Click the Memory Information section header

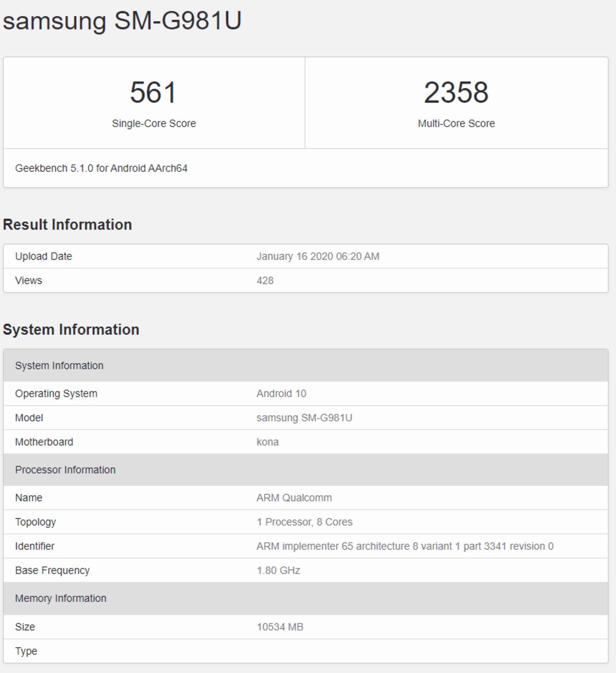[x=61, y=598]
